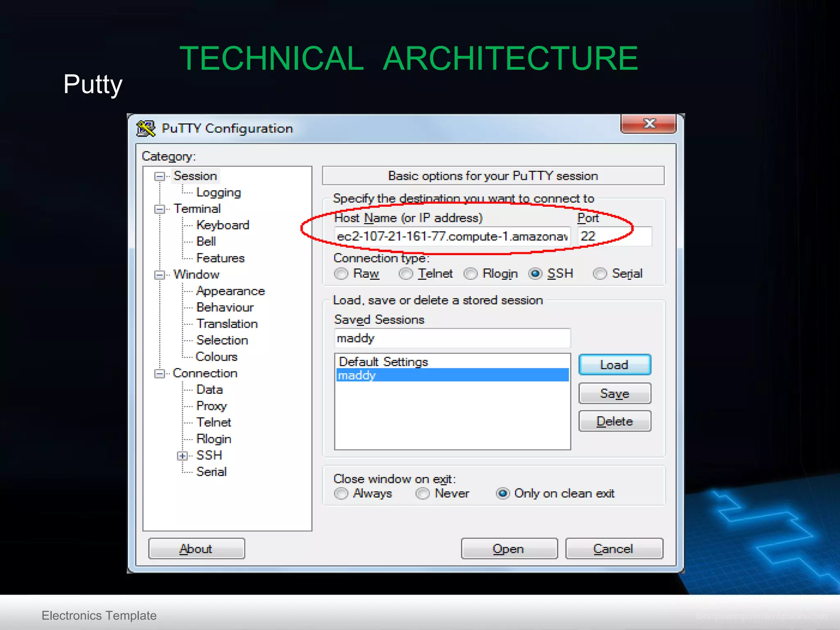
Task: Select Raw connection type
Action: [x=341, y=274]
